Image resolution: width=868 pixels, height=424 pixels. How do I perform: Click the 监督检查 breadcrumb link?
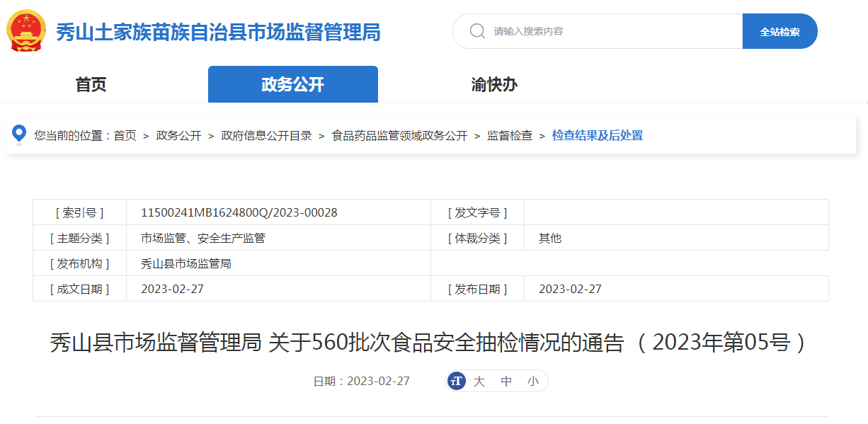(x=510, y=135)
